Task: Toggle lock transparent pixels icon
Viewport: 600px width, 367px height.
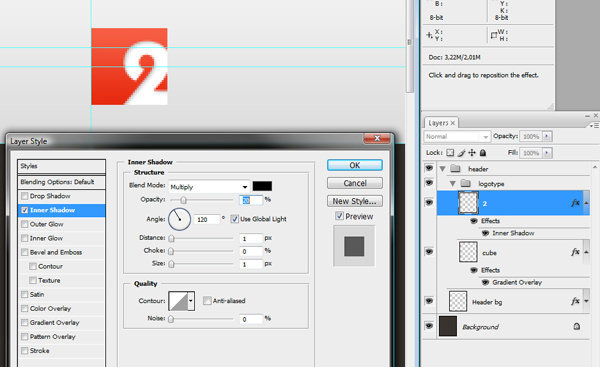Action: point(450,153)
